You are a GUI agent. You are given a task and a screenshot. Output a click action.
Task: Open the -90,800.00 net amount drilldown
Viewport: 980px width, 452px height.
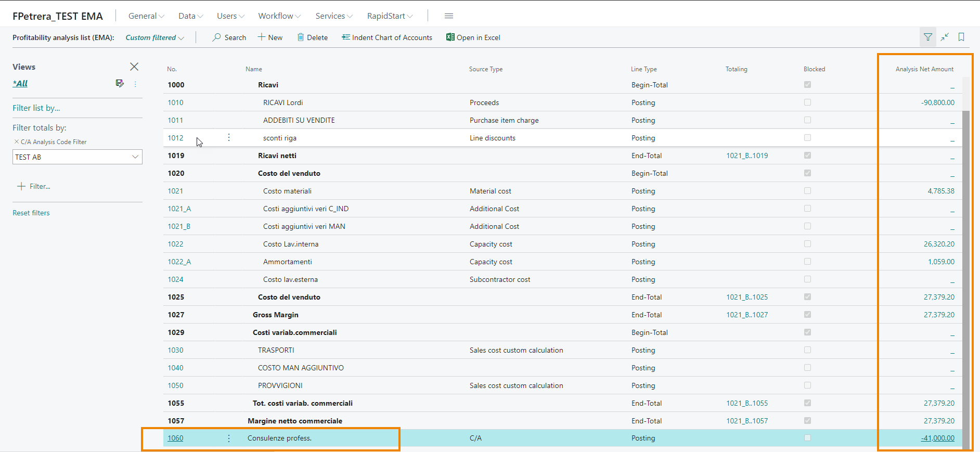click(x=938, y=102)
